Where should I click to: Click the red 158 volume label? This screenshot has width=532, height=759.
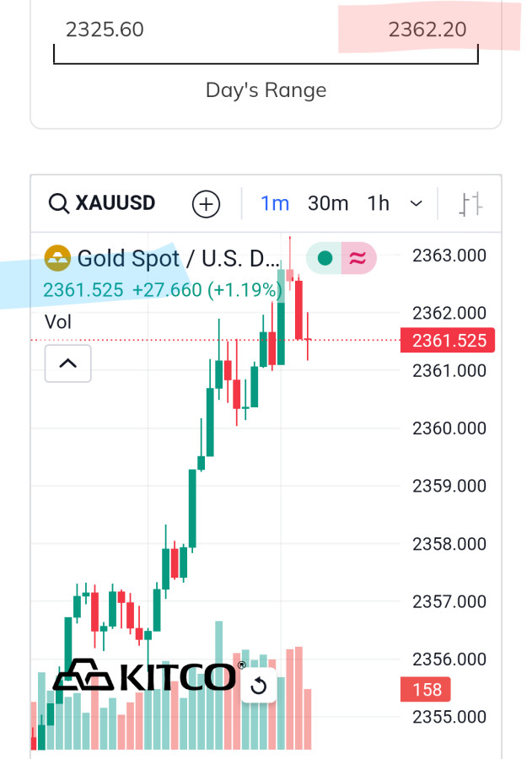coord(427,690)
